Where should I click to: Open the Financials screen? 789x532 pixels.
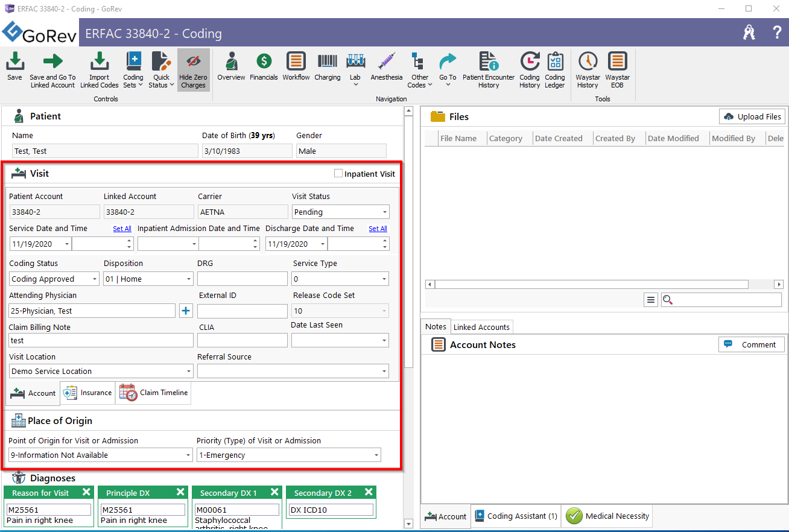pos(264,66)
